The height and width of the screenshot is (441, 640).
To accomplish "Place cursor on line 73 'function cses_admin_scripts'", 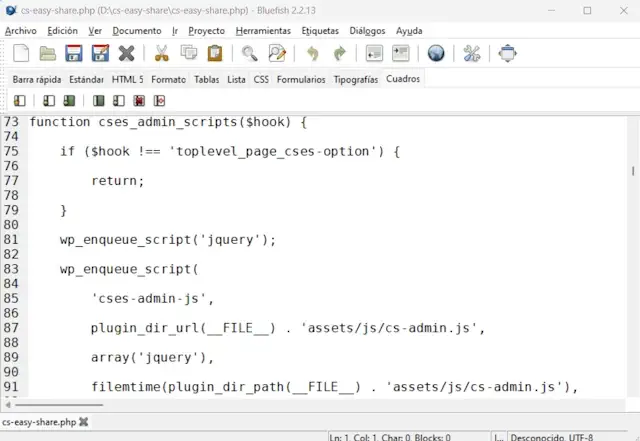I will [168, 122].
